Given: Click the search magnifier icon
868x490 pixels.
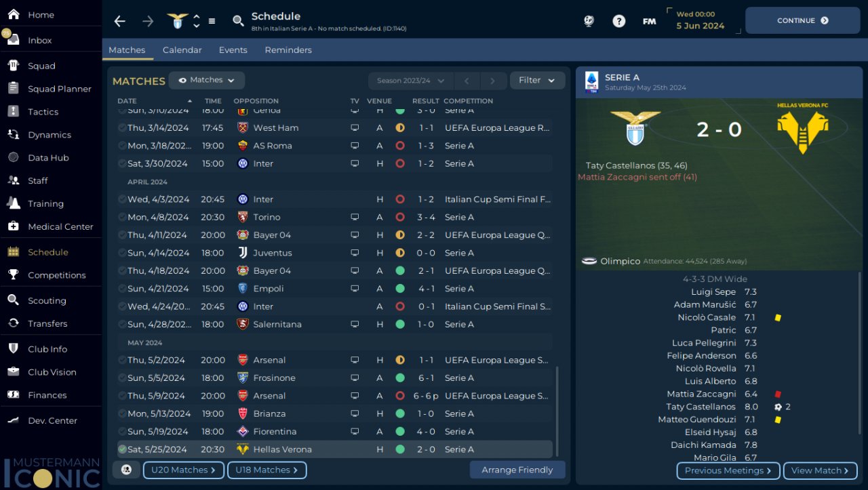Looking at the screenshot, I should (x=238, y=21).
